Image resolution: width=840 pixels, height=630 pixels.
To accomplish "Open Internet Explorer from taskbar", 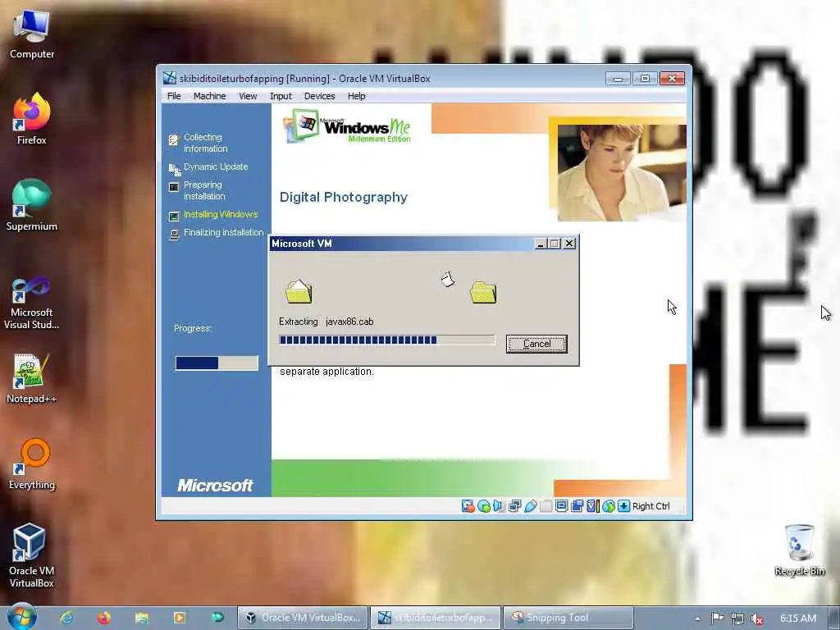I will tap(67, 618).
